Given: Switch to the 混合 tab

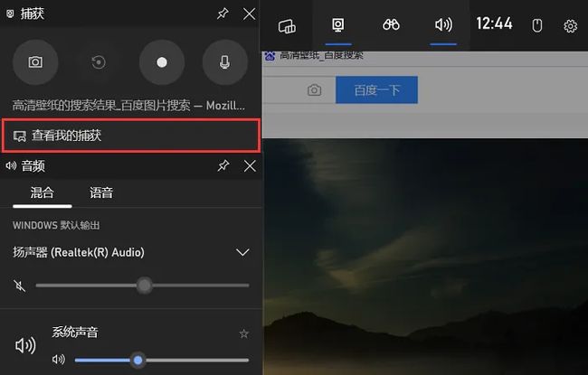Looking at the screenshot, I should click(x=42, y=193).
